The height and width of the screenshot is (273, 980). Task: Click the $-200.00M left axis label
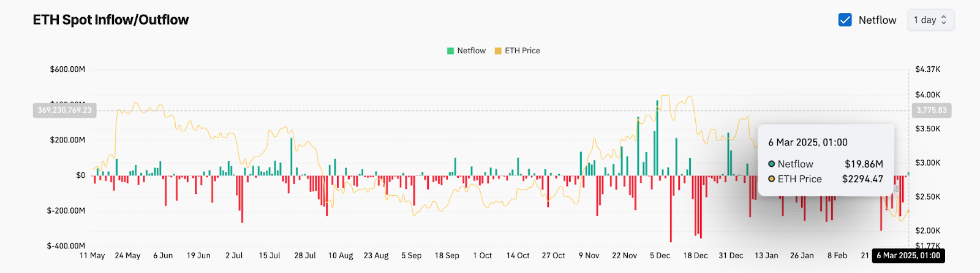click(x=66, y=210)
